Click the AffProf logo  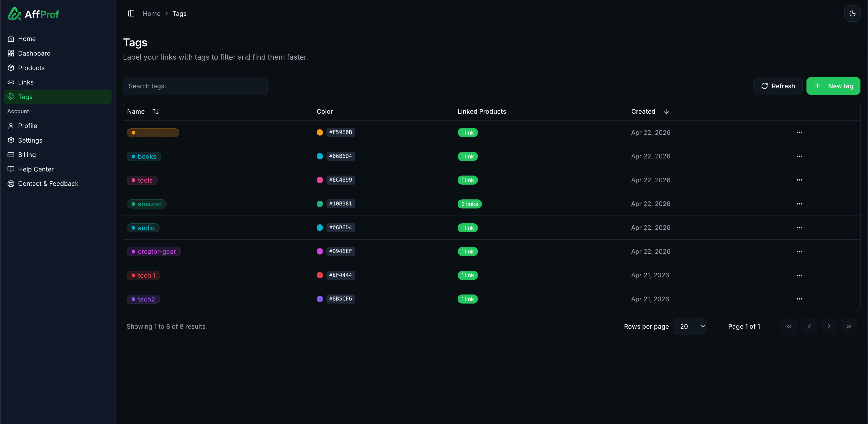point(33,14)
